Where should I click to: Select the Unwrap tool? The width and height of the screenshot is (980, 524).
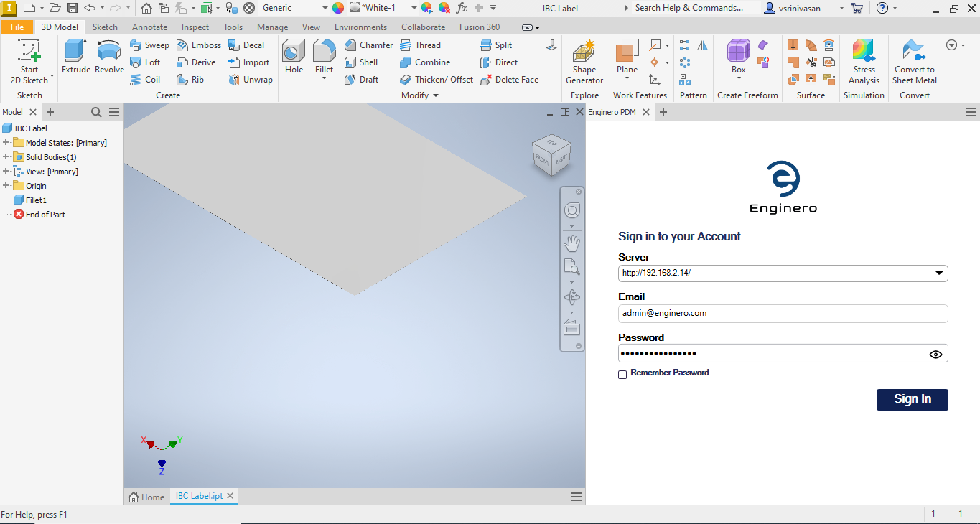[x=251, y=80]
